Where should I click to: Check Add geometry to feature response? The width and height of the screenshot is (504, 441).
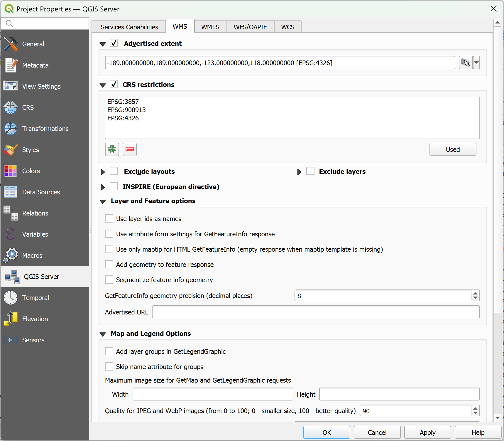click(109, 264)
